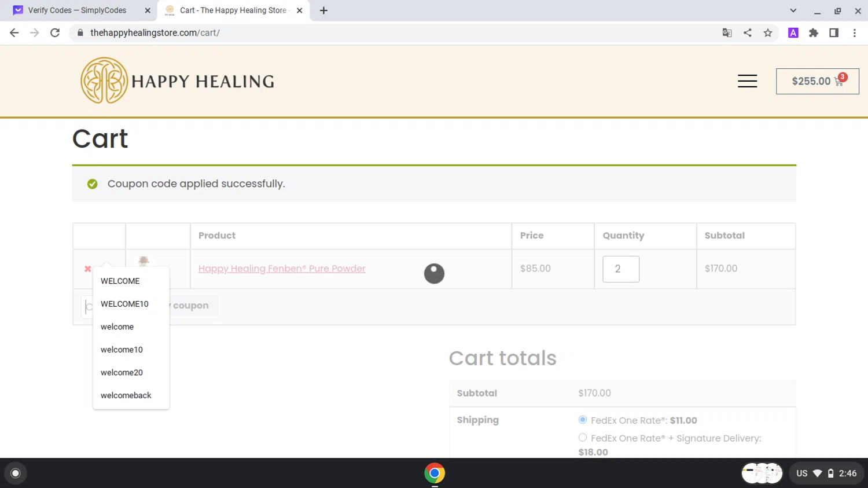
Task: Toggle the browser side panel icon
Action: [x=834, y=33]
